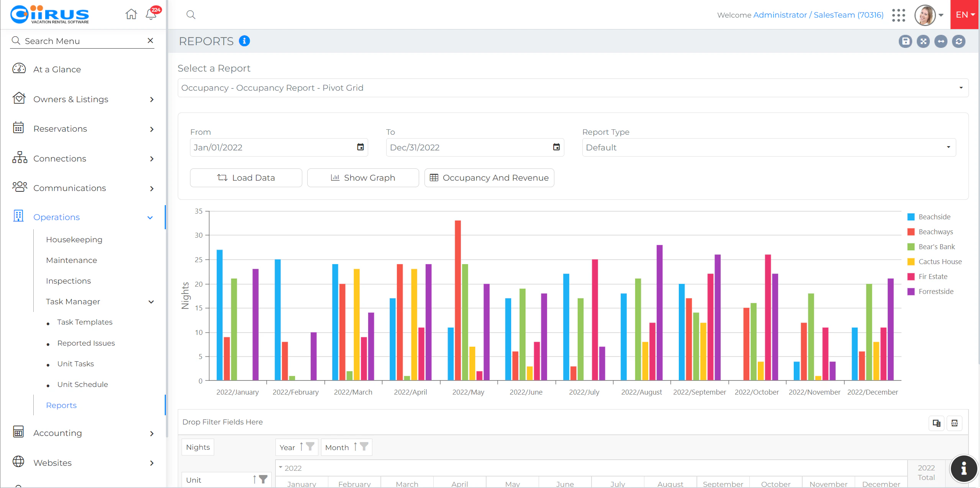This screenshot has height=488, width=980.
Task: Click export to Excel icon above grid
Action: pyautogui.click(x=954, y=423)
